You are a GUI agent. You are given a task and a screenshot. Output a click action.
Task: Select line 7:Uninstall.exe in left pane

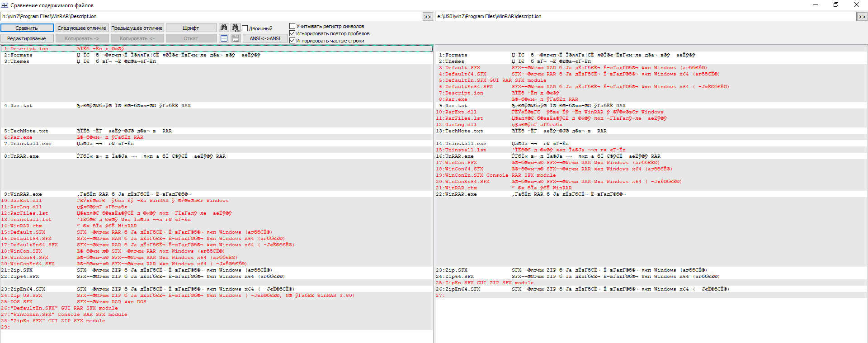(x=217, y=144)
